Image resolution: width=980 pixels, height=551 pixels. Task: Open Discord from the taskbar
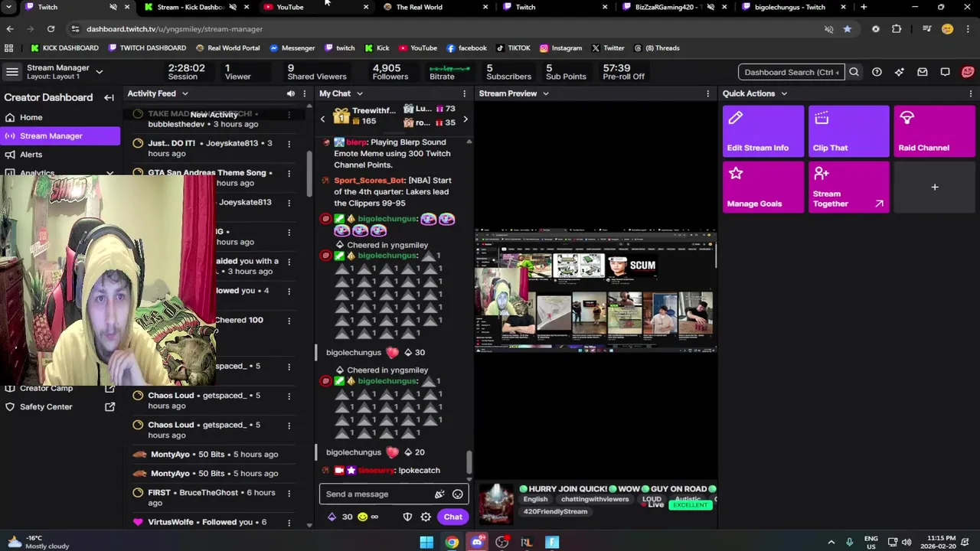(477, 543)
